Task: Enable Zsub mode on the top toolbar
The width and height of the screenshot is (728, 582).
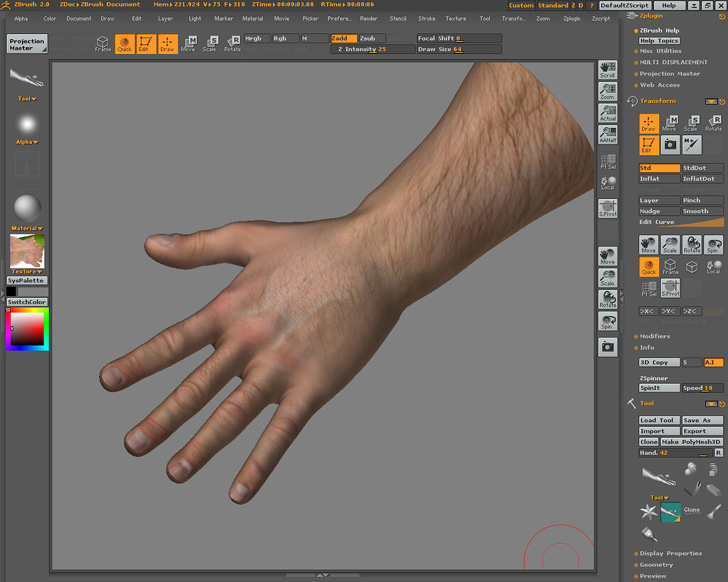Action: coord(369,38)
